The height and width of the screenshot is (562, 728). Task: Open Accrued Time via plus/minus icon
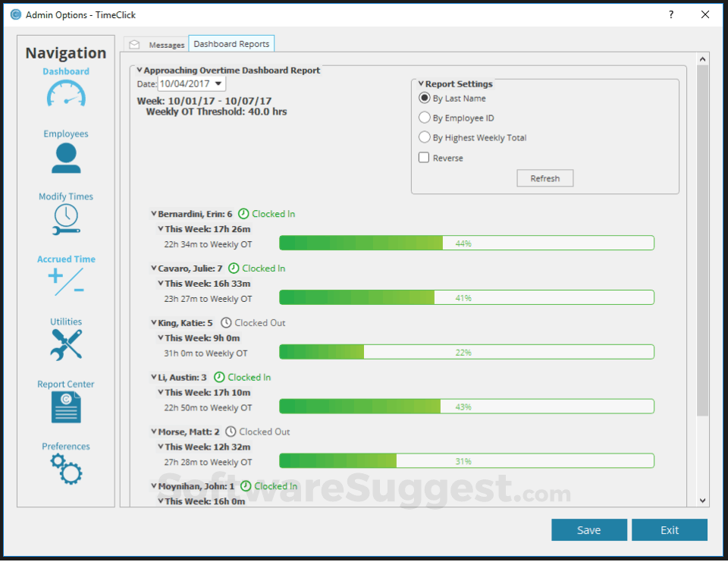point(65,281)
